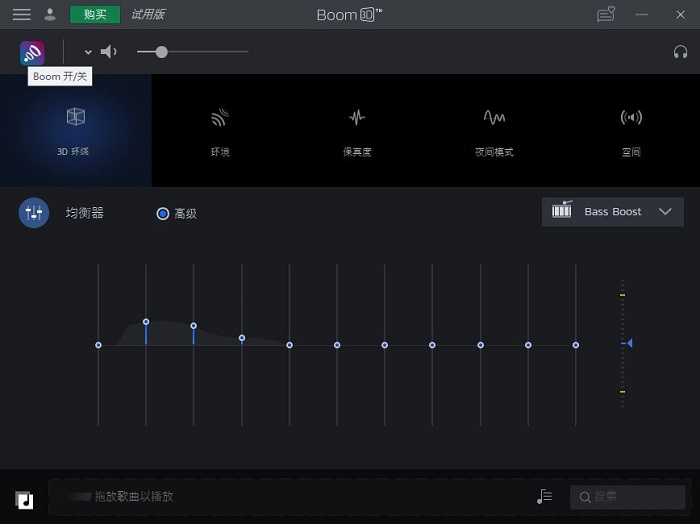Expand the output device chevron dropdown
The height and width of the screenshot is (524, 700).
88,52
